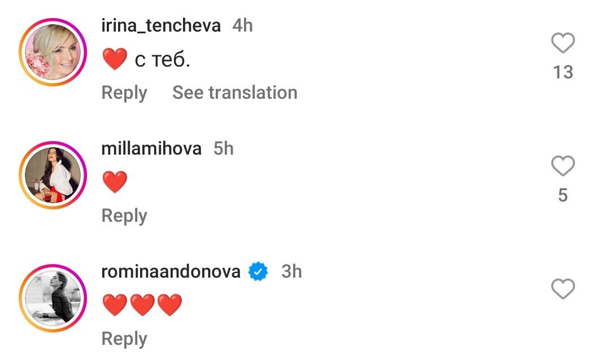Reply to irina_tencheva's comment
The image size is (610, 364).
[124, 93]
